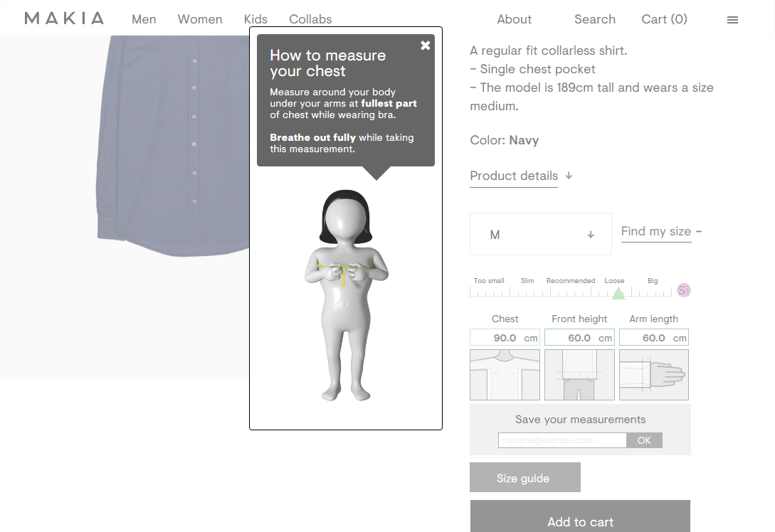
Task: Click the navy shirt product image
Action: (173, 147)
